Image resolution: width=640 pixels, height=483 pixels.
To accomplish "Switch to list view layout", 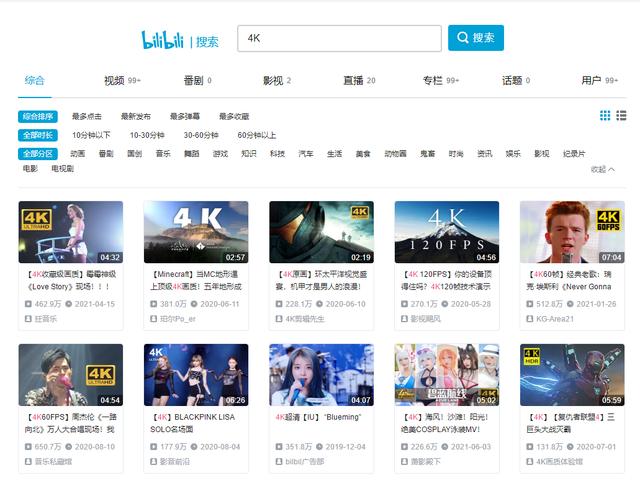I will point(624,116).
